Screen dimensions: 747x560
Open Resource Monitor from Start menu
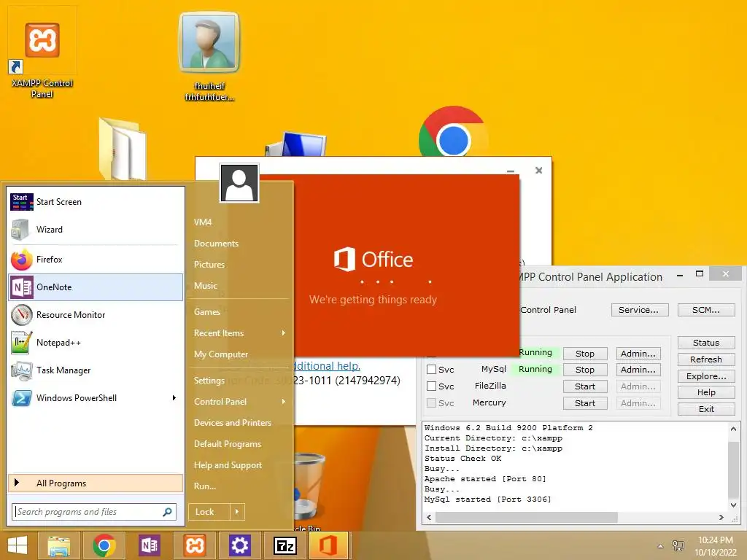click(96, 315)
